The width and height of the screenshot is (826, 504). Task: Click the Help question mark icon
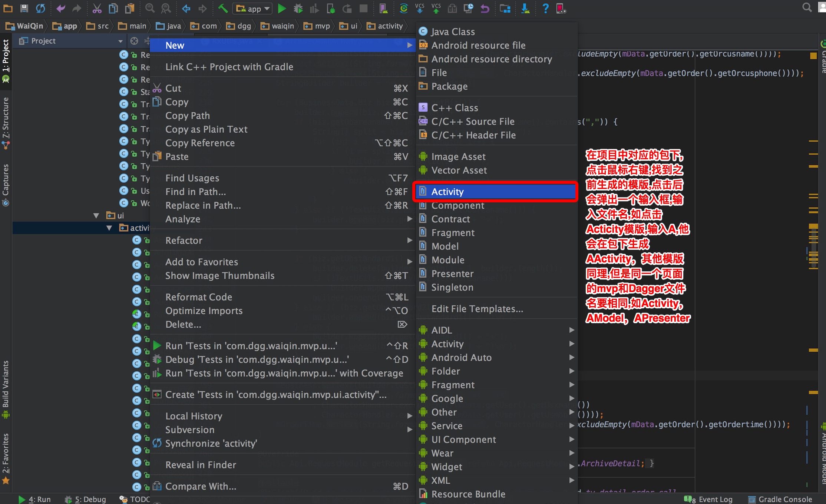point(545,8)
